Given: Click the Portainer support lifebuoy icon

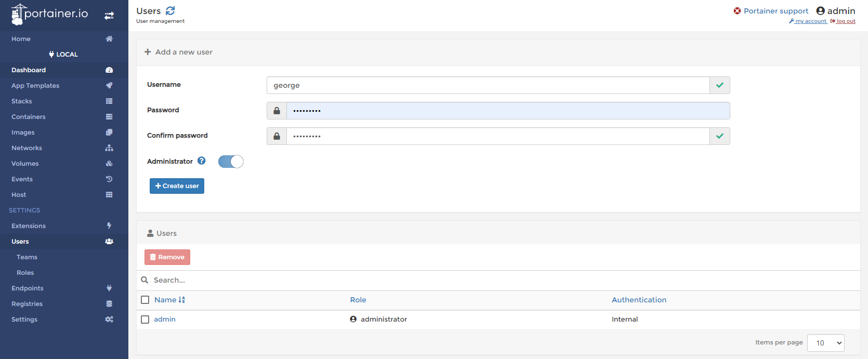Looking at the screenshot, I should 737,11.
